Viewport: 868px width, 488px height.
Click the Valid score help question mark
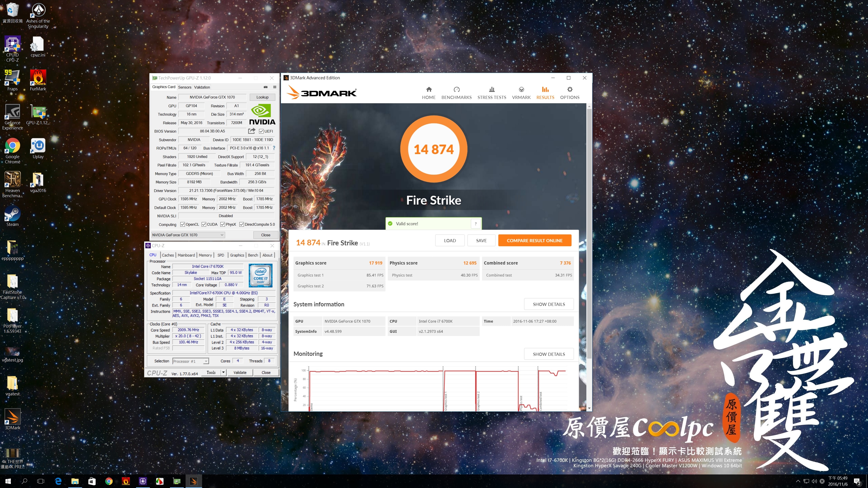click(x=475, y=224)
